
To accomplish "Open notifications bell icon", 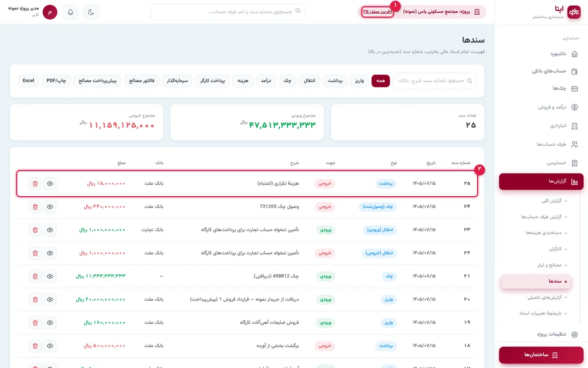I will point(71,12).
